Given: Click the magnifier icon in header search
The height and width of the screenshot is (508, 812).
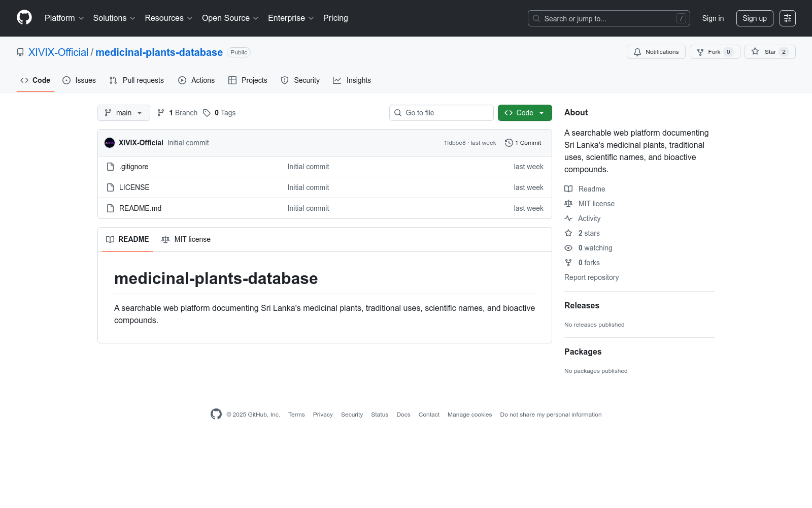Looking at the screenshot, I should (536, 18).
